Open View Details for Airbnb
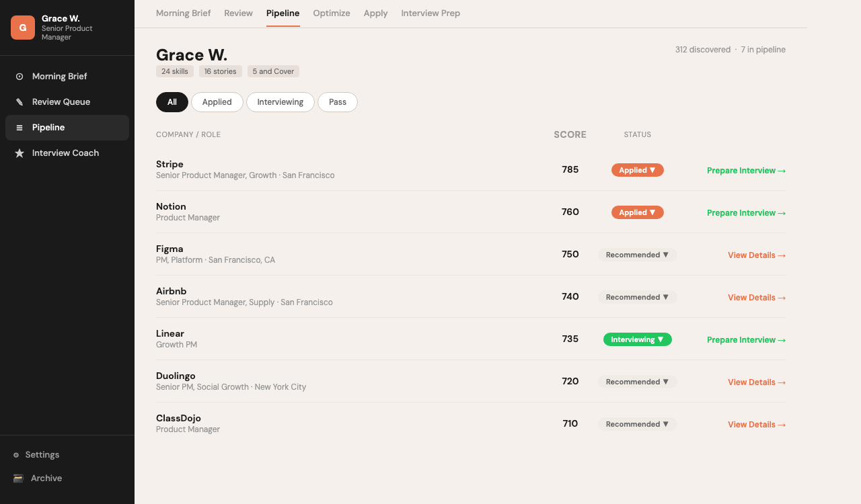Image resolution: width=861 pixels, height=504 pixels. coord(751,297)
